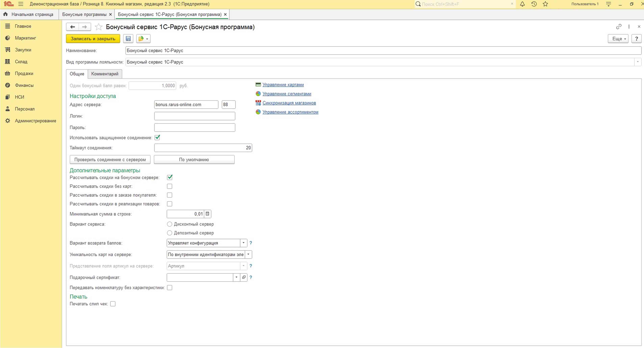
Task: Copy link to this form
Action: click(x=619, y=27)
